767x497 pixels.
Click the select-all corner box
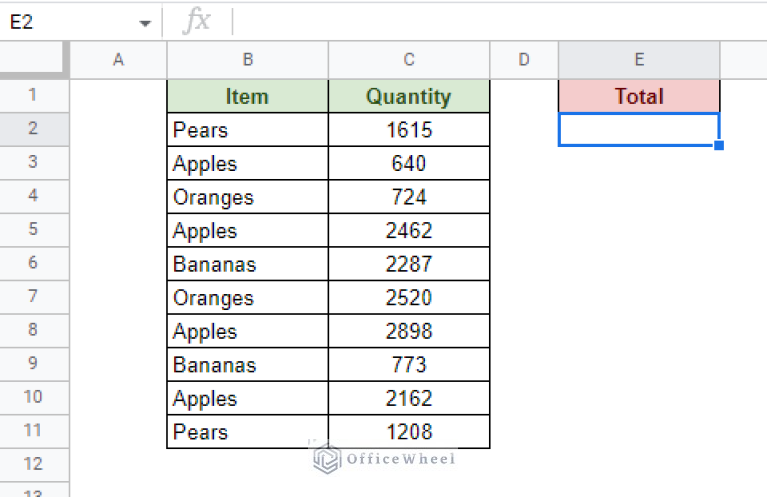point(33,60)
